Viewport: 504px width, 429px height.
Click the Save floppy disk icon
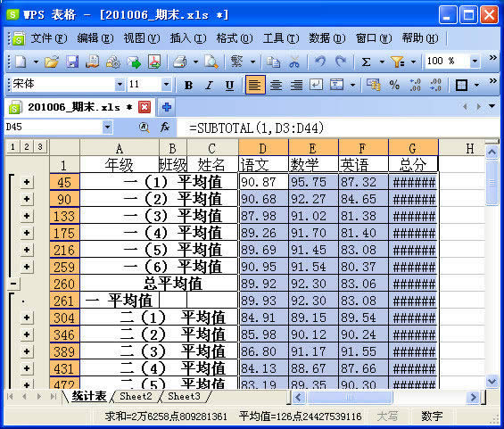coord(72,62)
